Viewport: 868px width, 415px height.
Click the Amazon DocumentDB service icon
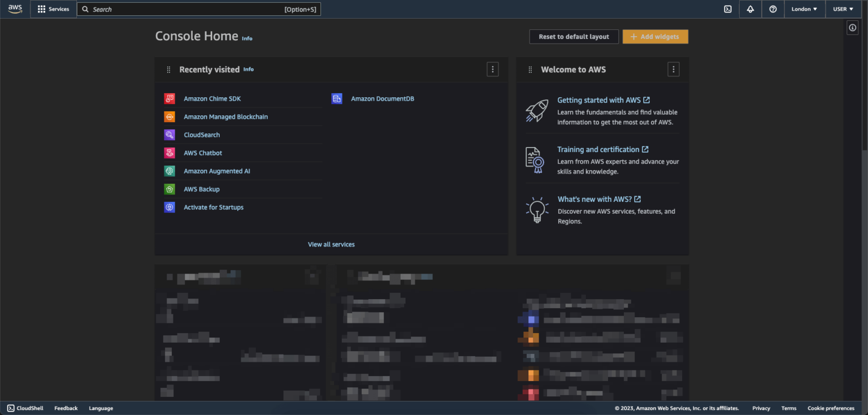coord(337,98)
